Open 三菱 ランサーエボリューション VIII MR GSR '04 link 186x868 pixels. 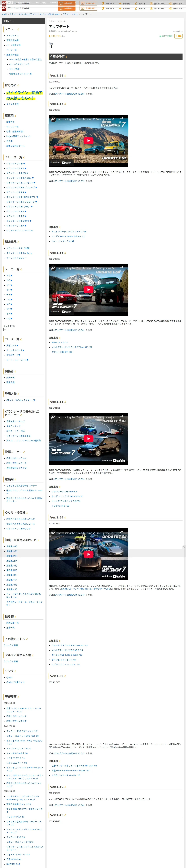coord(74,766)
